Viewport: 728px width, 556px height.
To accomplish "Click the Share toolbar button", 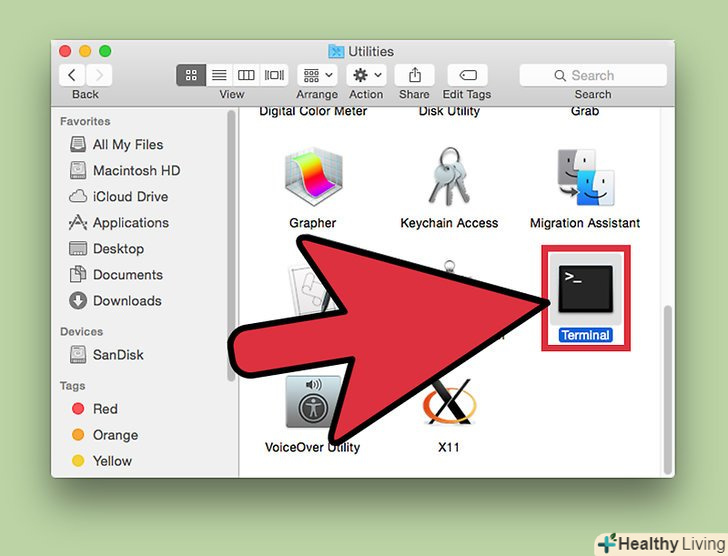I will [x=414, y=75].
